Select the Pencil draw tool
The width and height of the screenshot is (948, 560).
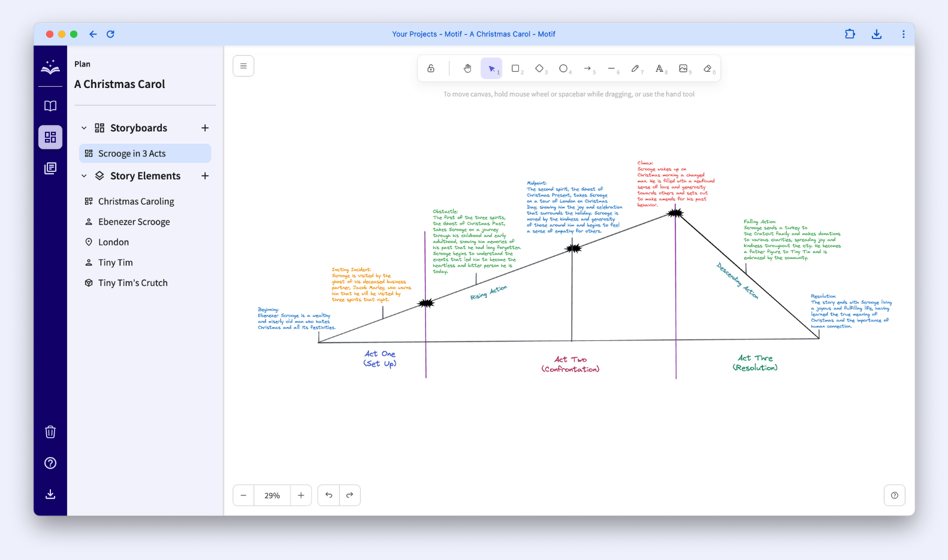(x=635, y=68)
